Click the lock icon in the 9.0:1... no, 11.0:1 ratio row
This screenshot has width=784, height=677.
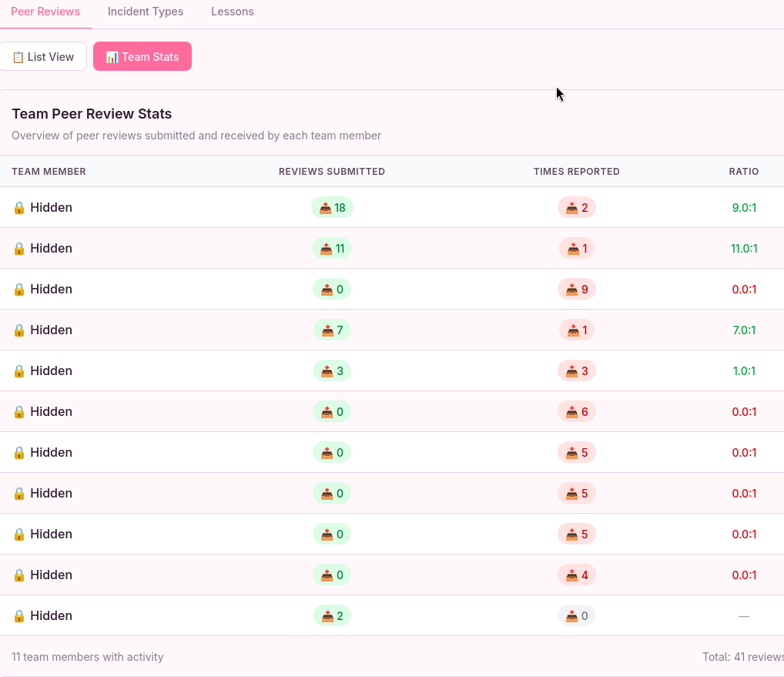pyautogui.click(x=19, y=248)
